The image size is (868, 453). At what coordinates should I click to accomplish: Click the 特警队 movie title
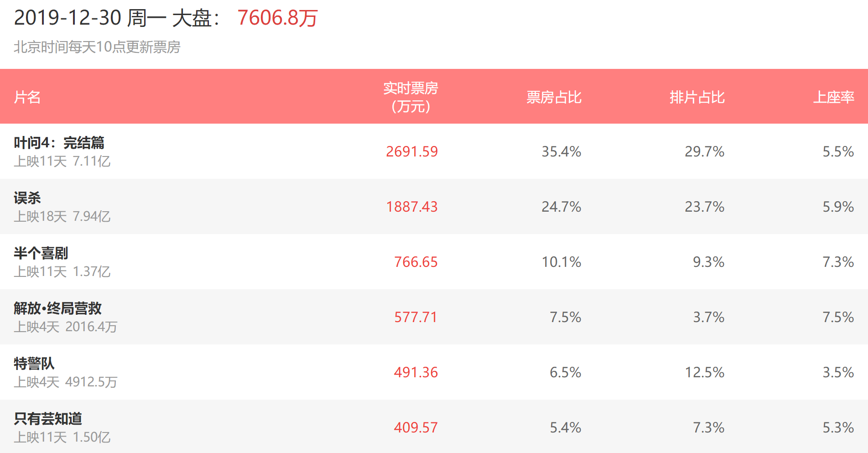[x=34, y=364]
